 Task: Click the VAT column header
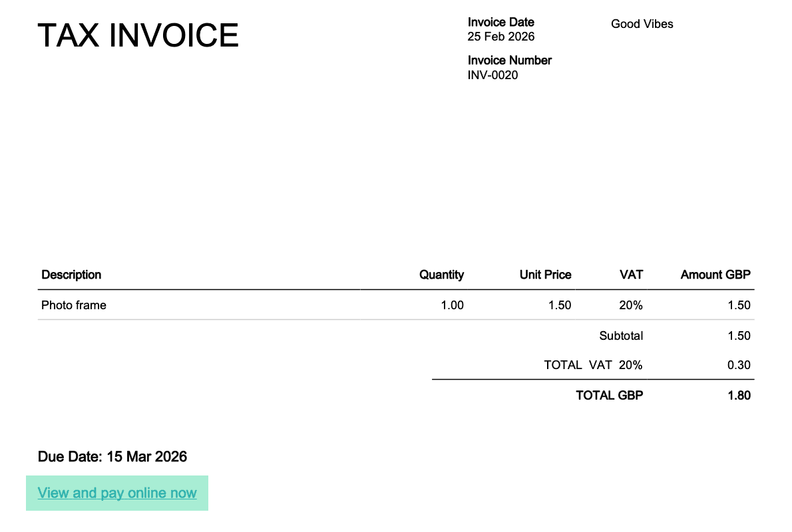pos(631,275)
